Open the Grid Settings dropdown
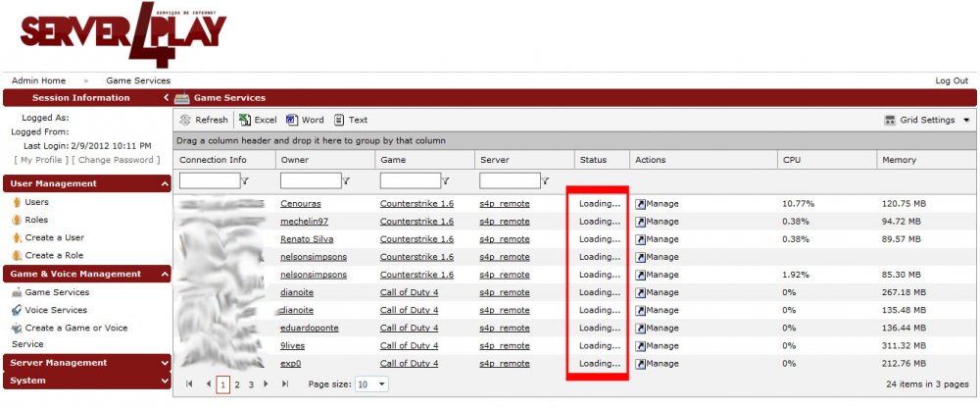 pos(967,121)
